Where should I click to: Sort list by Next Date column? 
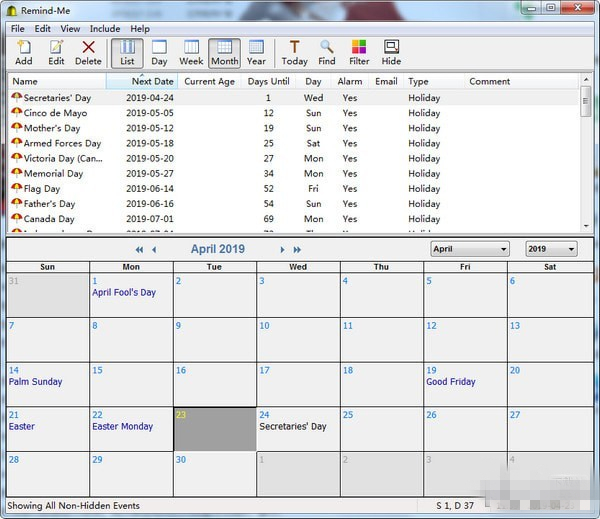coord(152,81)
